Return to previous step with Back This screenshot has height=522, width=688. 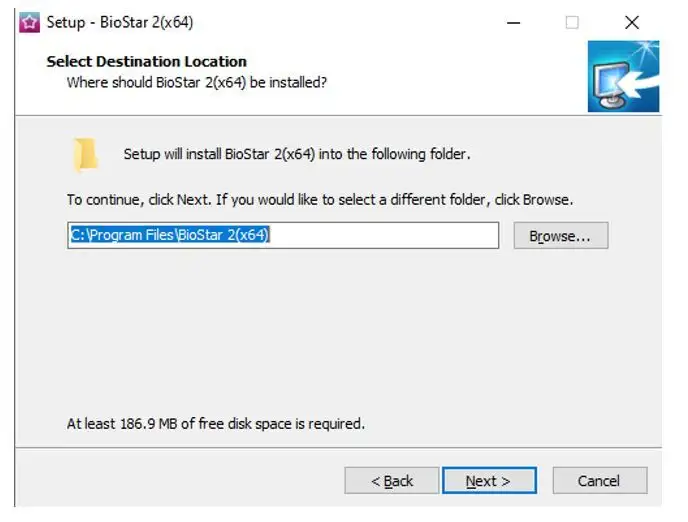pos(391,481)
